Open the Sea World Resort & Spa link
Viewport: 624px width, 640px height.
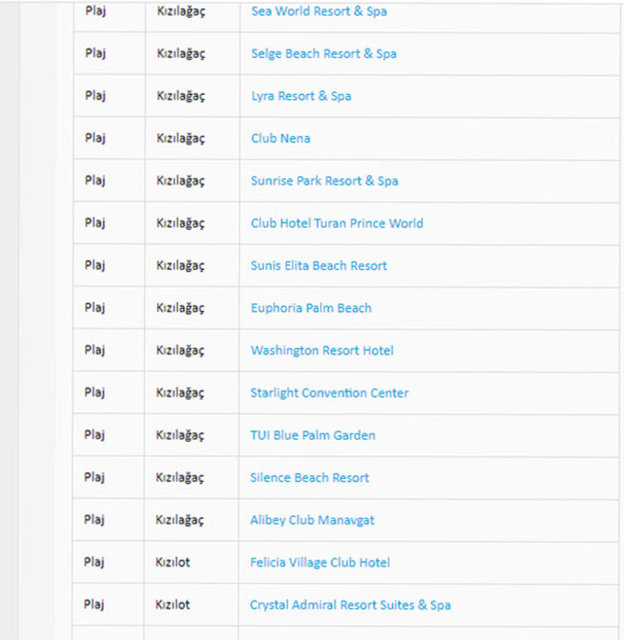(x=319, y=12)
